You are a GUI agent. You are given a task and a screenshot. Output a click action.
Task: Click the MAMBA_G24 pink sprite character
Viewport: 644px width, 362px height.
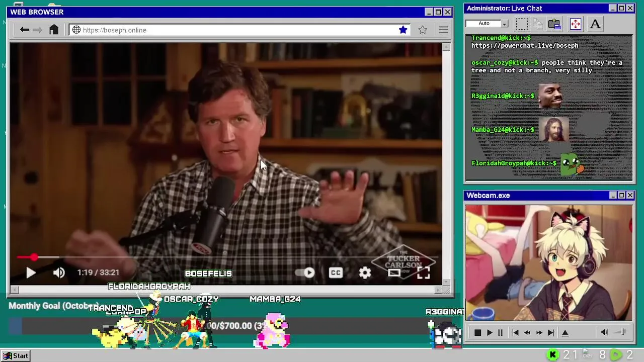click(x=272, y=330)
